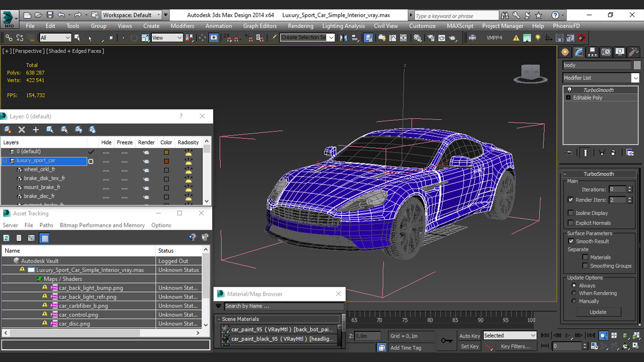
Task: Open the Graph Editors menu
Action: (260, 26)
